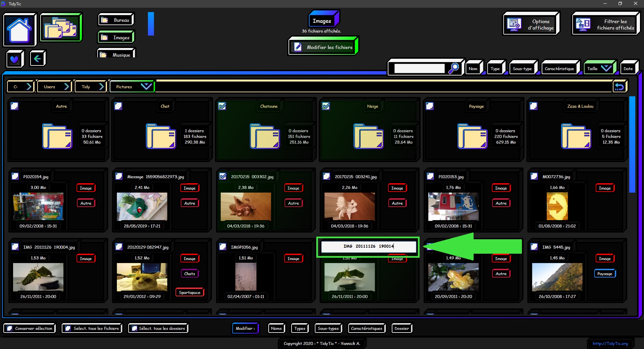This screenshot has height=349, width=644.
Task: Click the Modifier les fichiers button
Action: [323, 47]
